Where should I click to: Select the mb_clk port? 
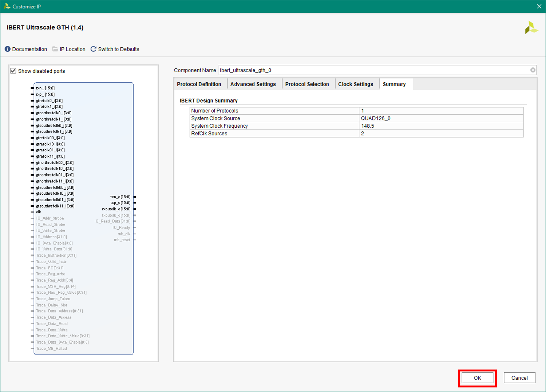pos(124,234)
